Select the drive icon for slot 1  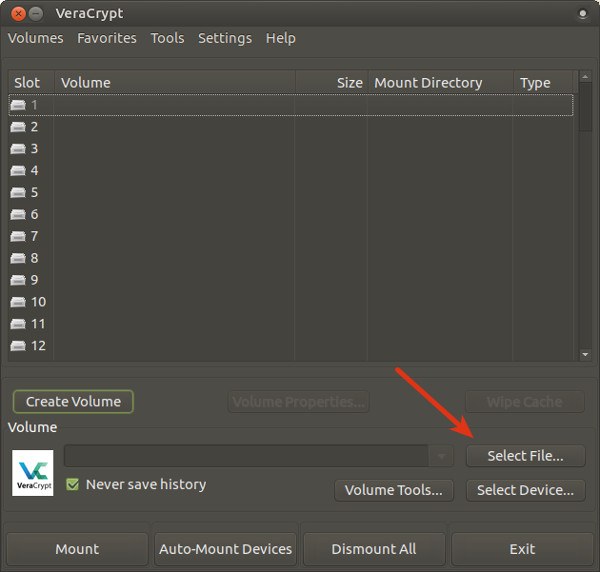pos(18,105)
